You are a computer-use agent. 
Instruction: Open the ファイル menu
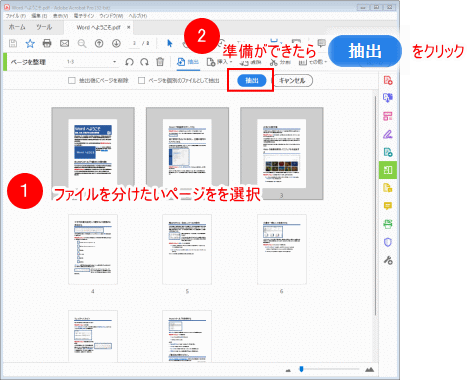[16, 16]
